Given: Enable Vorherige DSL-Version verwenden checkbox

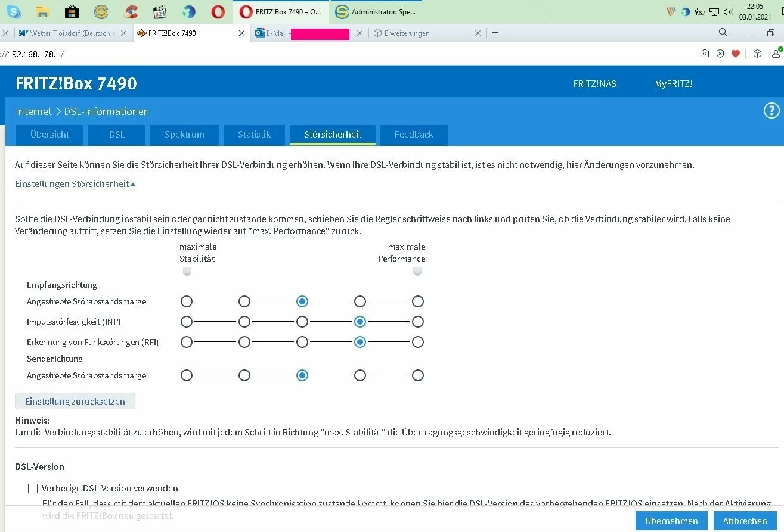Looking at the screenshot, I should [x=33, y=489].
